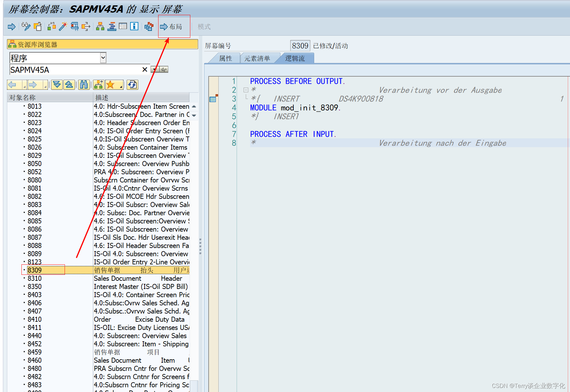Expand all tree nodes with double-chevron icon
The image size is (570, 392).
tap(56, 84)
